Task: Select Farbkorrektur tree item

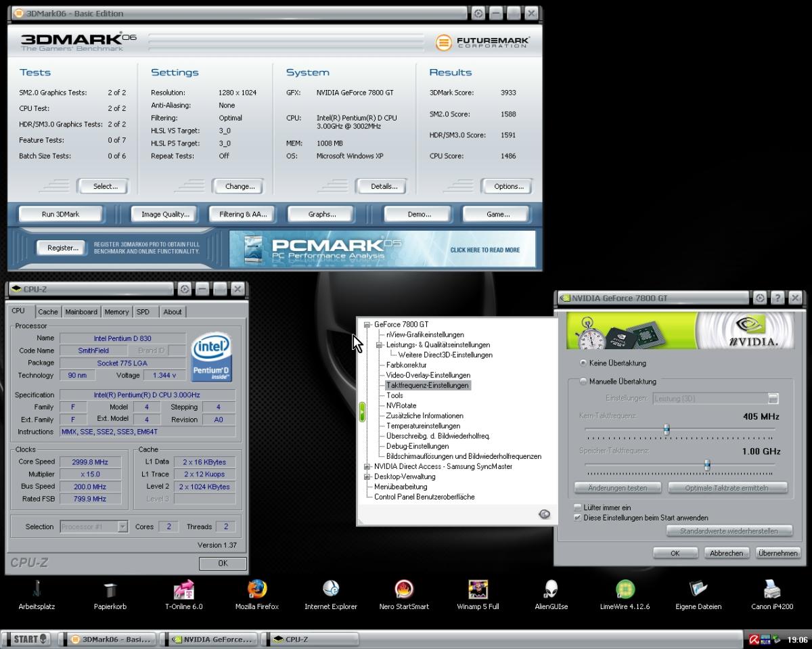Action: point(406,365)
